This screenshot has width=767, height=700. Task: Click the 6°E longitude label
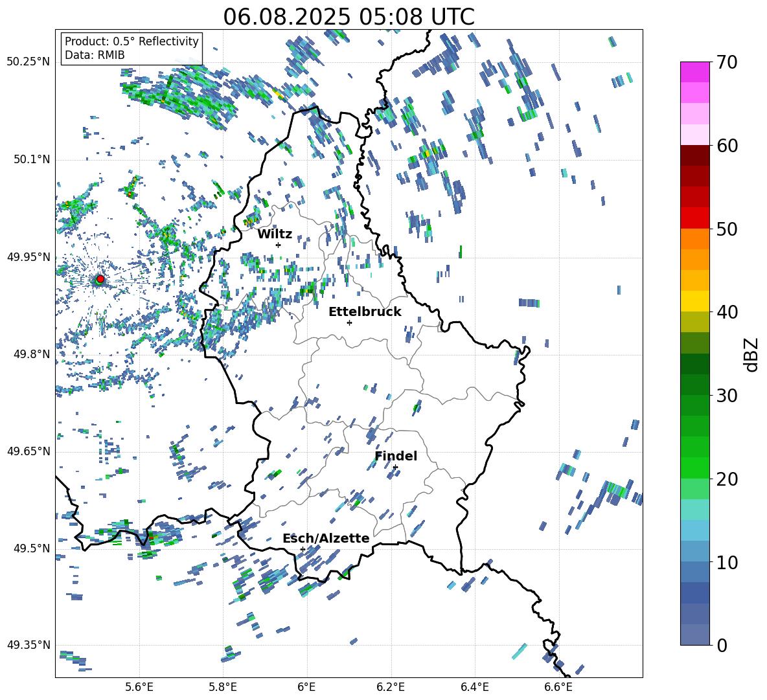(x=306, y=687)
